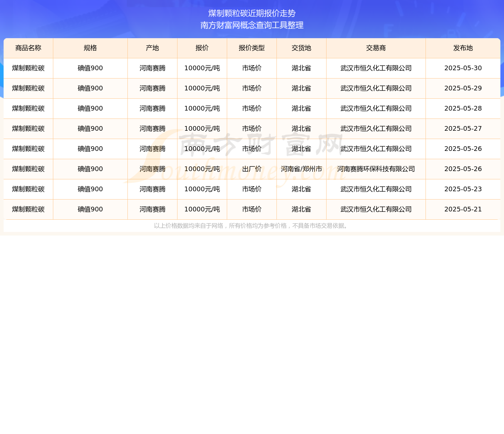This screenshot has height=434, width=504.
Task: Select the 规格 column header
Action: click(x=90, y=48)
